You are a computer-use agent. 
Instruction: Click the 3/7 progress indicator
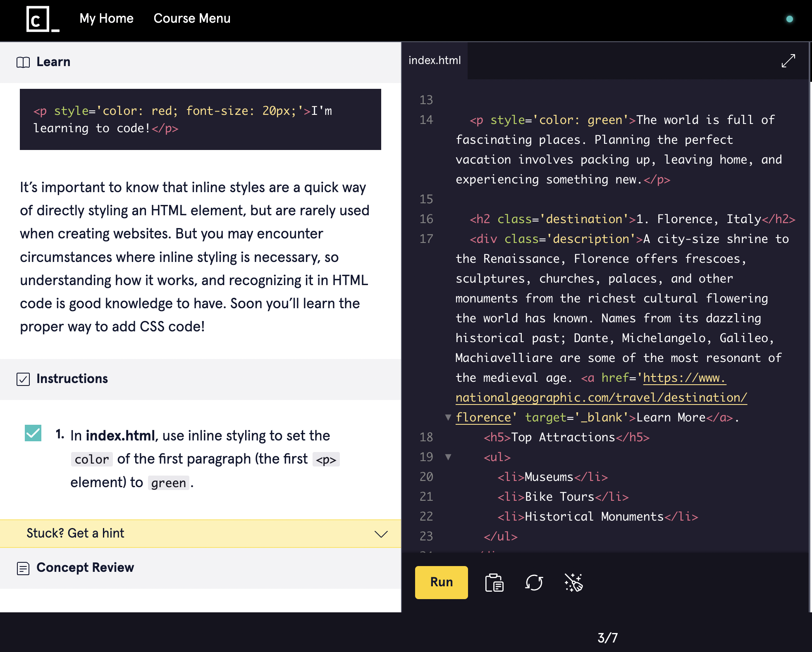pos(607,638)
